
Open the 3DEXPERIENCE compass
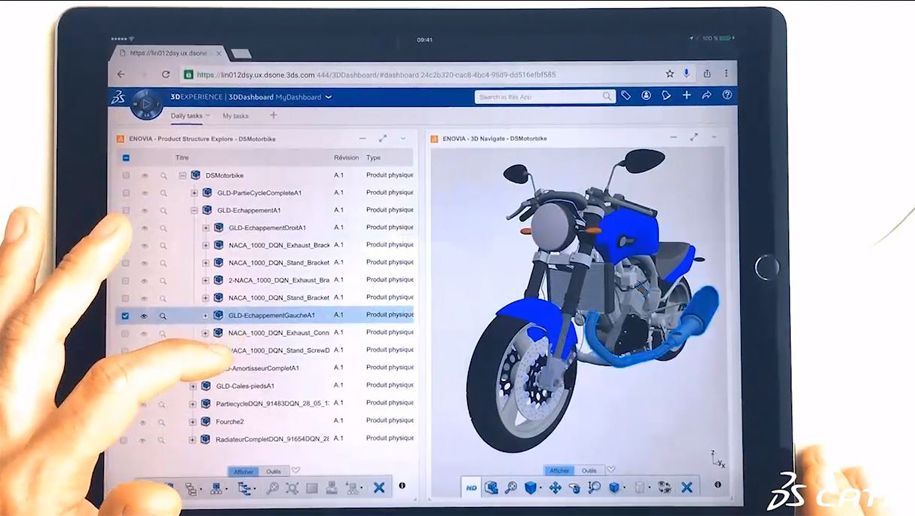point(146,104)
